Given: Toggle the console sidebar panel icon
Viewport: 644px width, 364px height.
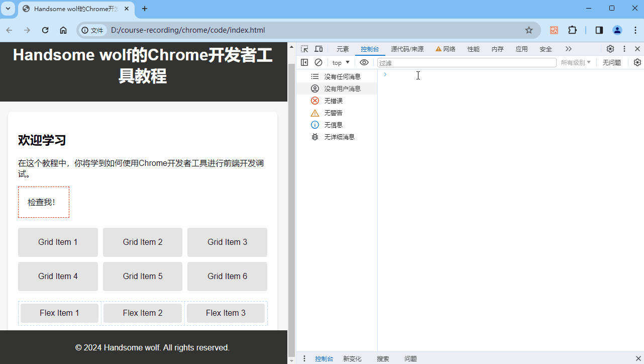Looking at the screenshot, I should click(x=304, y=62).
